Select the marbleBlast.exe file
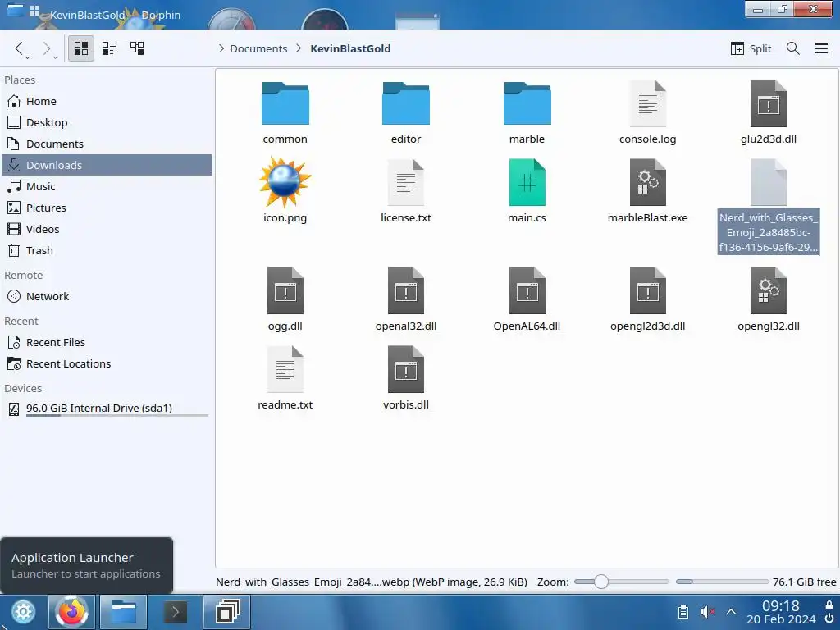The width and height of the screenshot is (840, 630). click(x=648, y=190)
